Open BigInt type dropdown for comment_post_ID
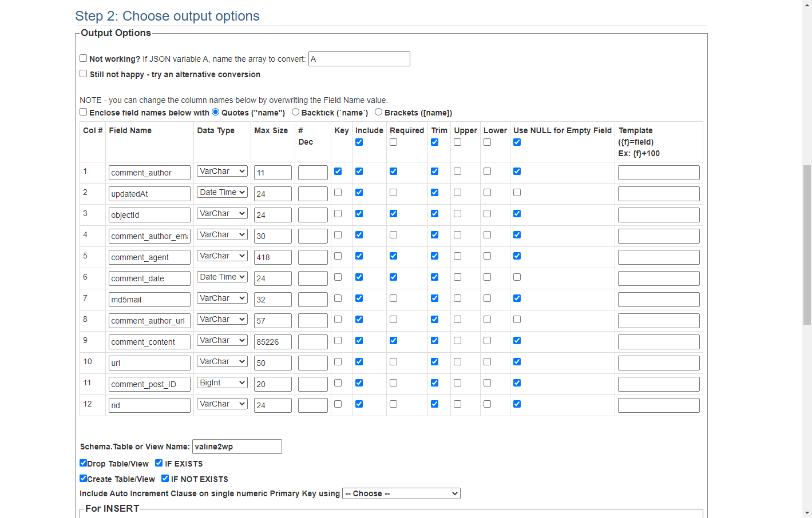Image resolution: width=812 pixels, height=518 pixels. tap(222, 382)
